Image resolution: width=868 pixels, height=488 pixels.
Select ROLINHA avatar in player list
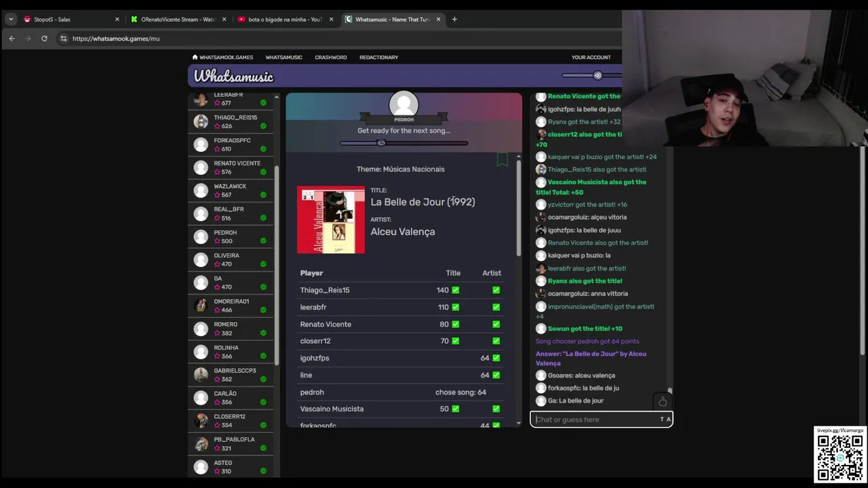click(x=201, y=352)
